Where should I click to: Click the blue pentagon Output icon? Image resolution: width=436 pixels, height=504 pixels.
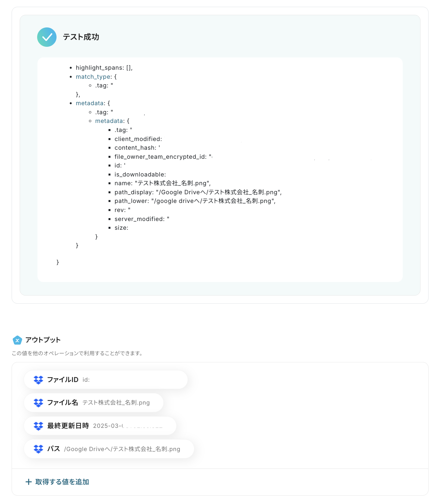17,340
